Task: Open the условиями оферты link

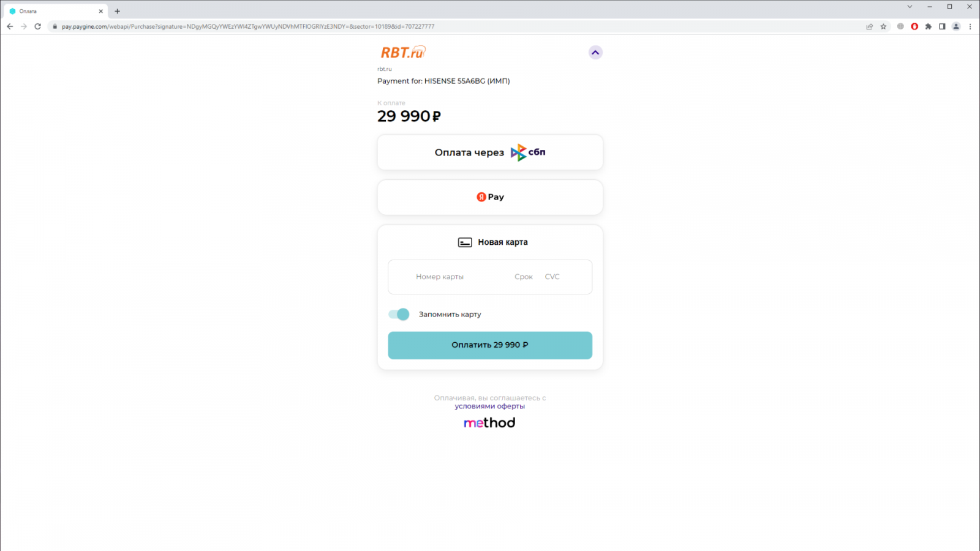Action: 489,407
